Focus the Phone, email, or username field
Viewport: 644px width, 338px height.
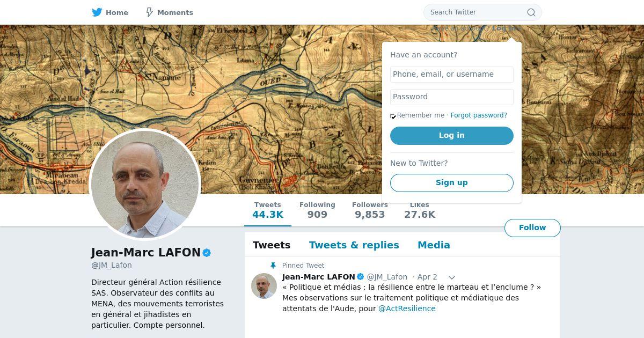pos(452,75)
